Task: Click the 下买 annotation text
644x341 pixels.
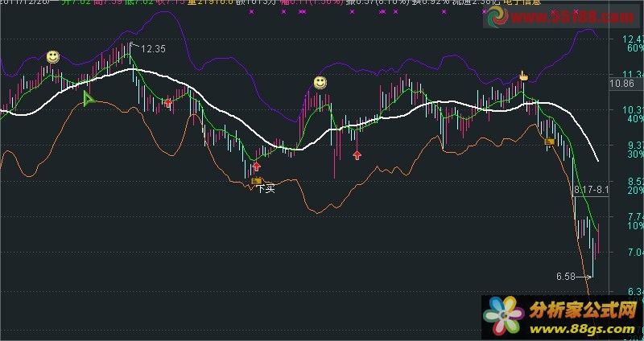Action: pos(266,189)
